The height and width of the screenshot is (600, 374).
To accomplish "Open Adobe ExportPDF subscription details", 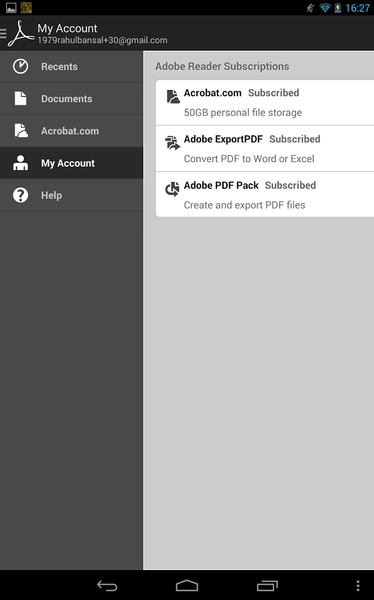I will click(x=265, y=148).
